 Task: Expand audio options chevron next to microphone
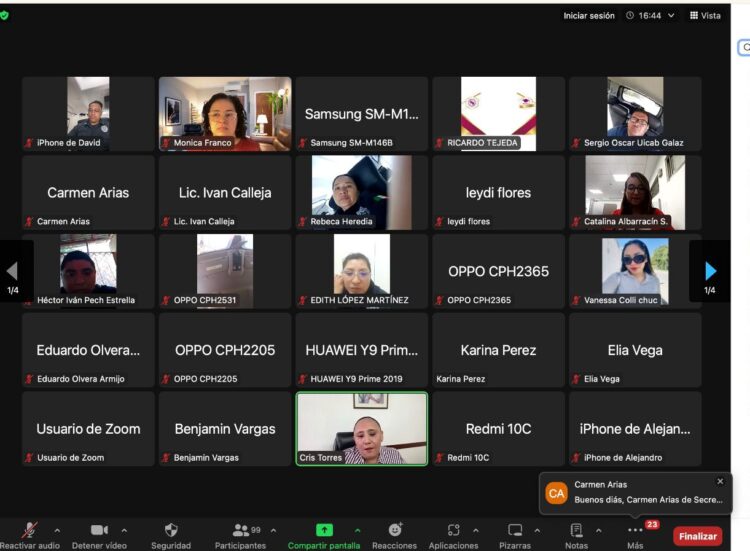[x=57, y=530]
